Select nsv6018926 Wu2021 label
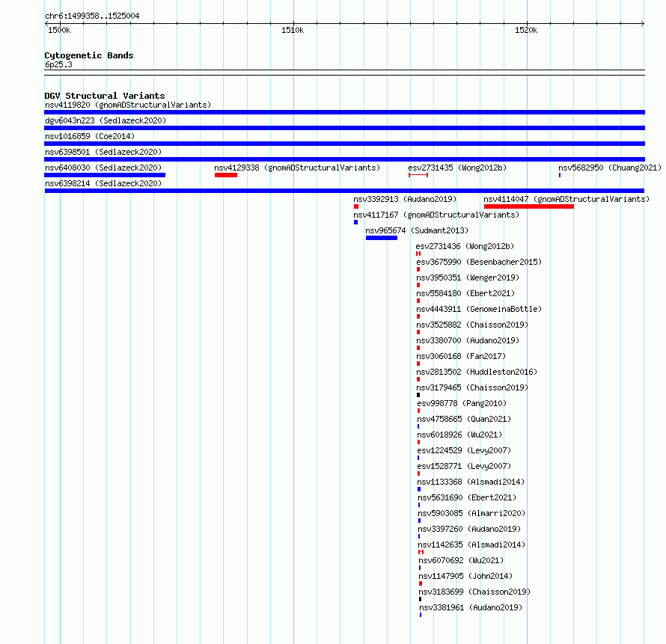Viewport: 666px width, 644px height. [x=459, y=435]
